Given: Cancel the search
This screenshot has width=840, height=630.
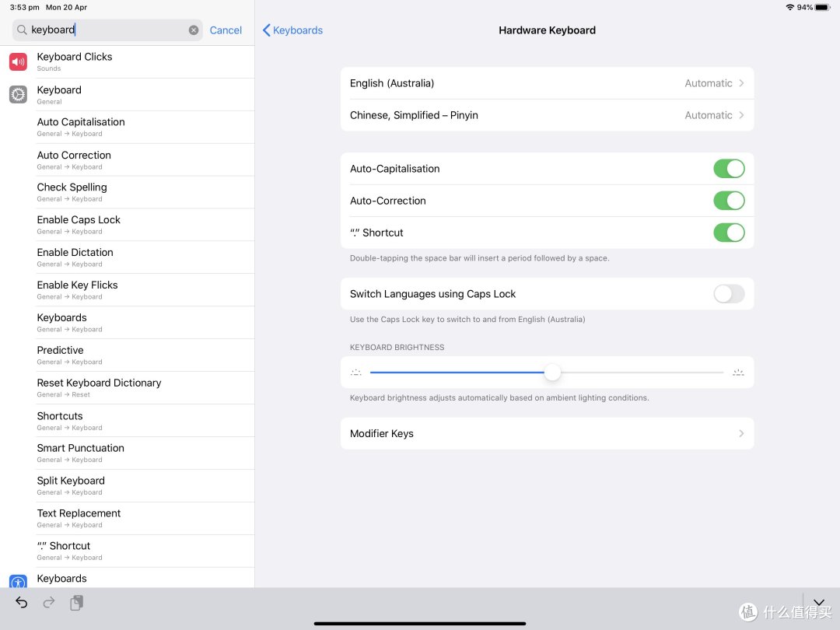Looking at the screenshot, I should 226,30.
